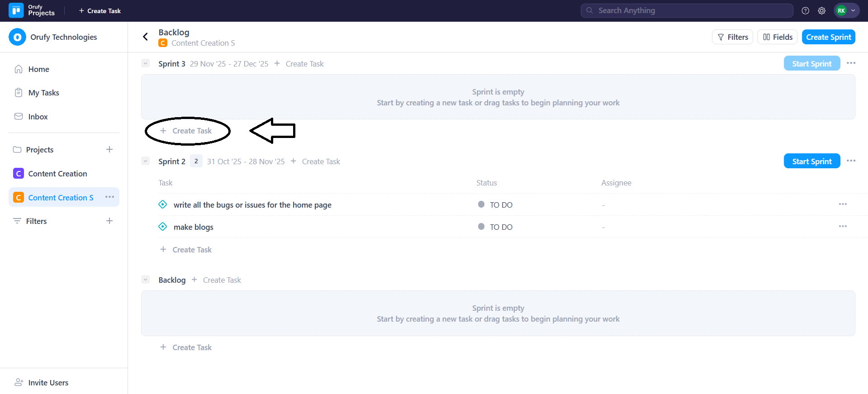
Task: Open task icon of 'make blogs'
Action: point(163,227)
